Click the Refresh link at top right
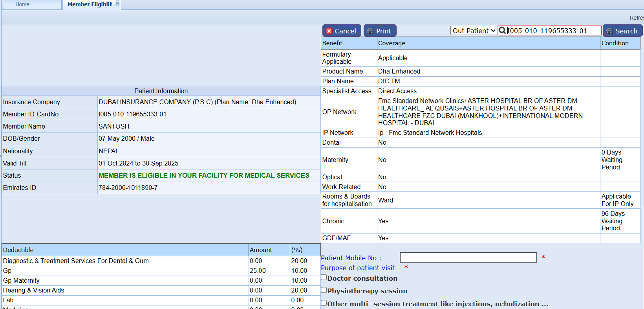 pos(636,18)
